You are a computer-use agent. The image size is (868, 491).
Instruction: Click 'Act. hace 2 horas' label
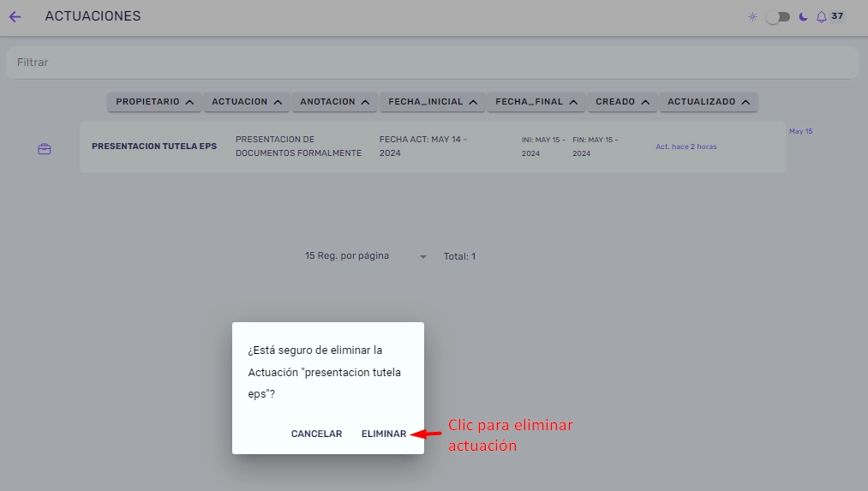(x=685, y=147)
